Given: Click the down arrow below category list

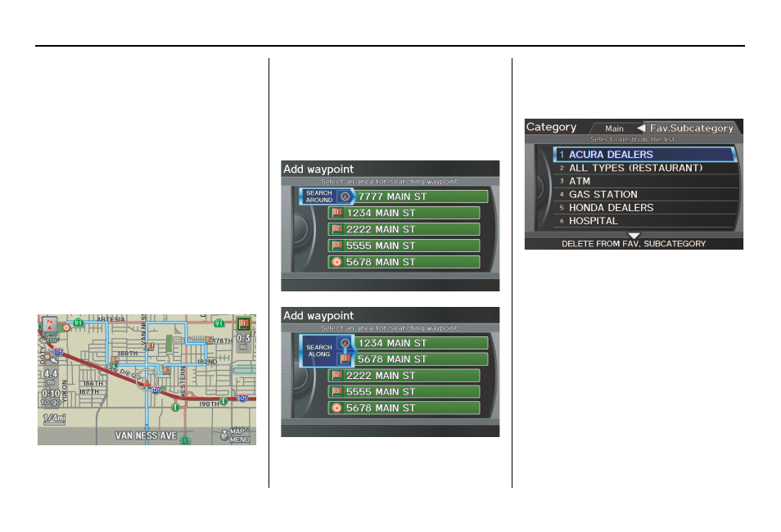Looking at the screenshot, I should 634,235.
